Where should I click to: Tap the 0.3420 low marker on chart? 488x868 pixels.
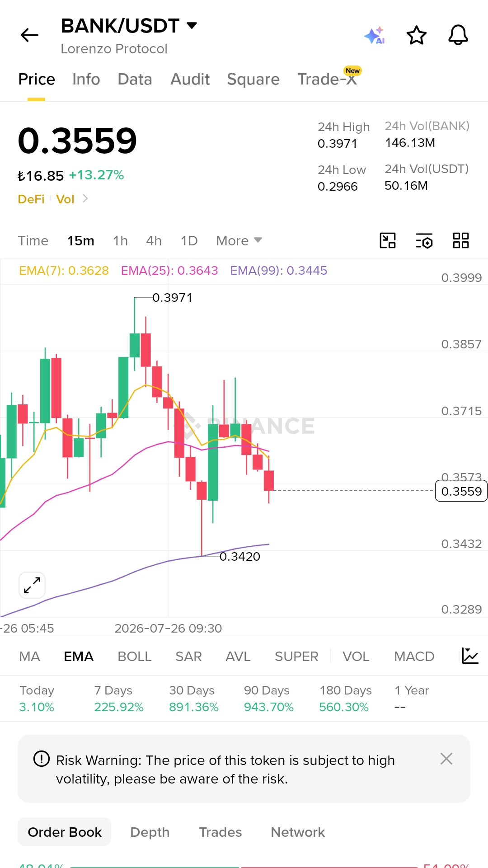tap(240, 556)
